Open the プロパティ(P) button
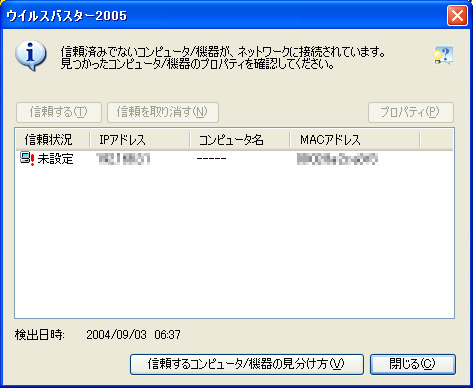This screenshot has height=388, width=473. [411, 112]
